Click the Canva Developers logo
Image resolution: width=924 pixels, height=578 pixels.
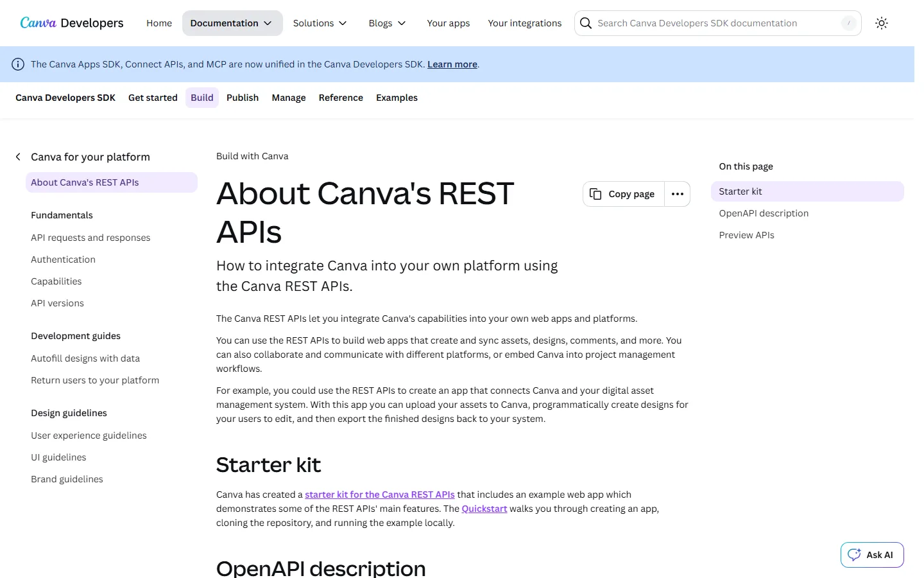point(72,23)
